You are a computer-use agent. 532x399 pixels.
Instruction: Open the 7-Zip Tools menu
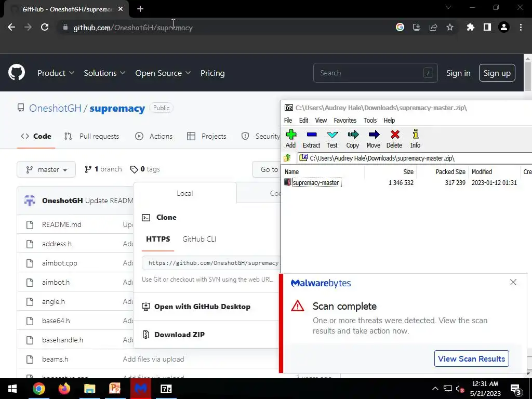click(370, 120)
